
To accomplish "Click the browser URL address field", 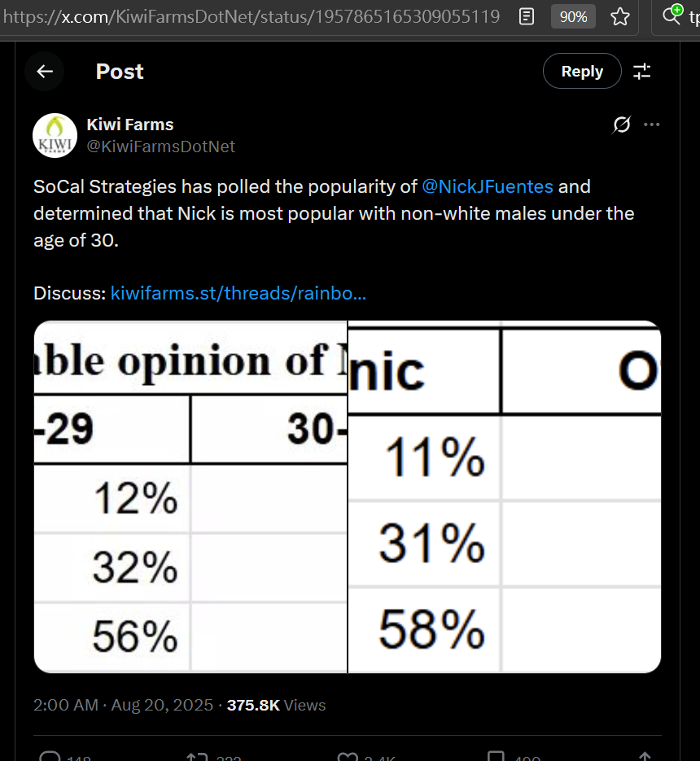I will (252, 16).
